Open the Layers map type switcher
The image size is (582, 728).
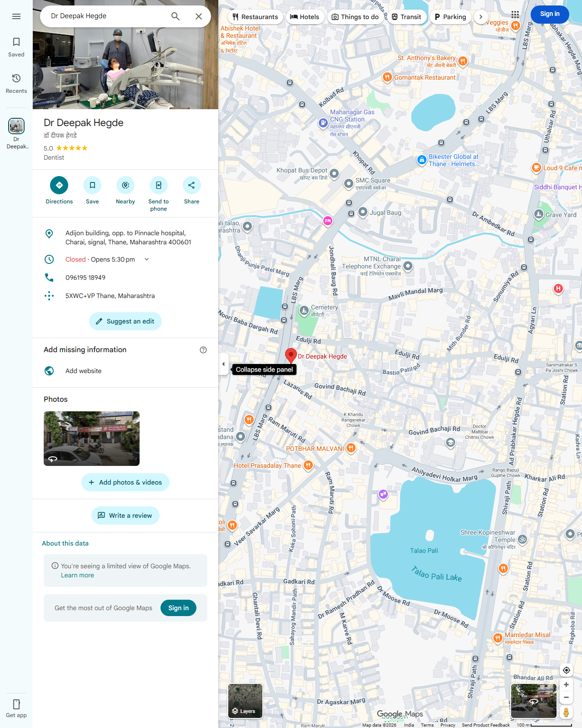point(245,701)
